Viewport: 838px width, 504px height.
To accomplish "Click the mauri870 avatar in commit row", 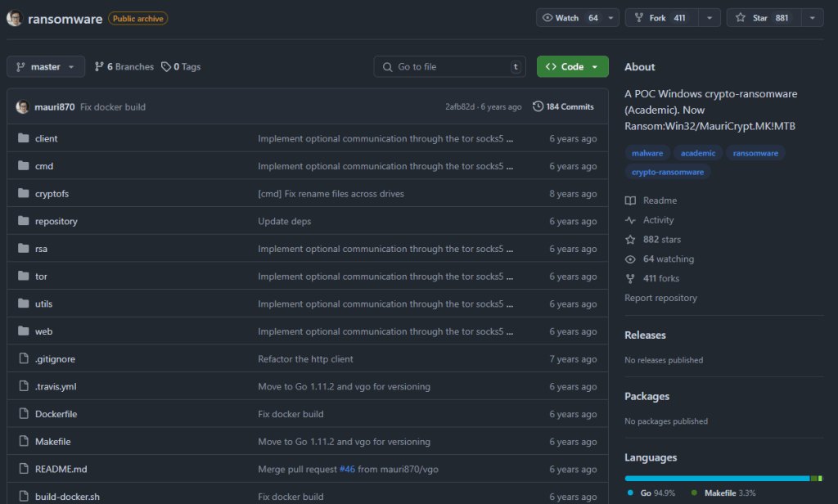I will [22, 107].
